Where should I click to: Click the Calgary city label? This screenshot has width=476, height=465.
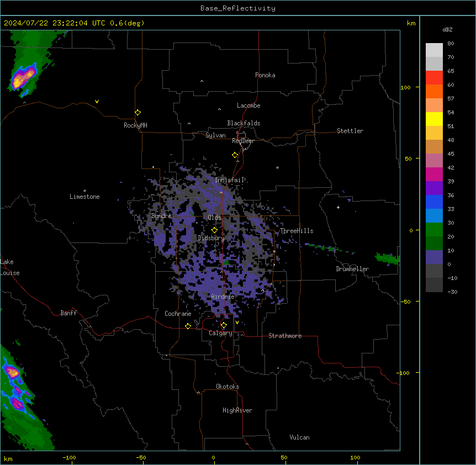pos(221,333)
